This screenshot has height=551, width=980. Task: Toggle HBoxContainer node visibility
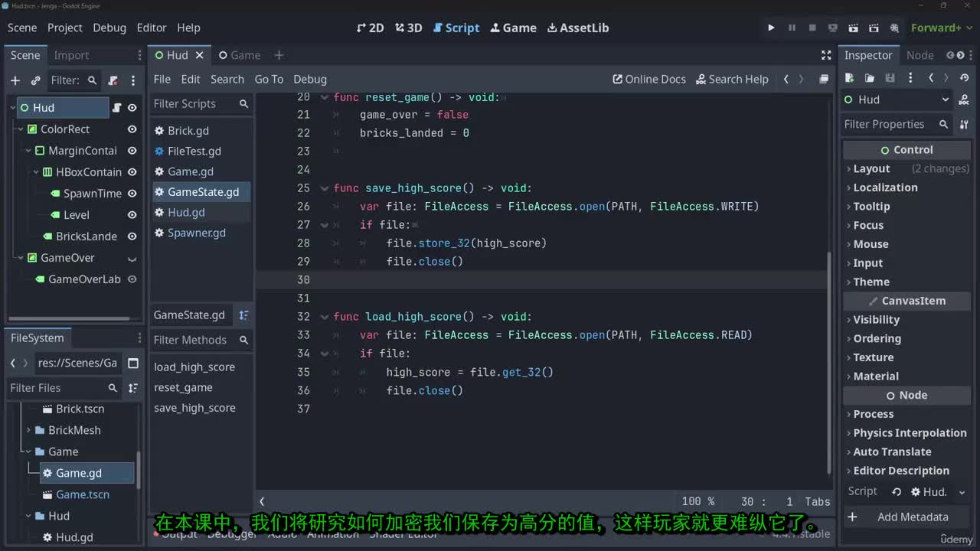pos(132,172)
